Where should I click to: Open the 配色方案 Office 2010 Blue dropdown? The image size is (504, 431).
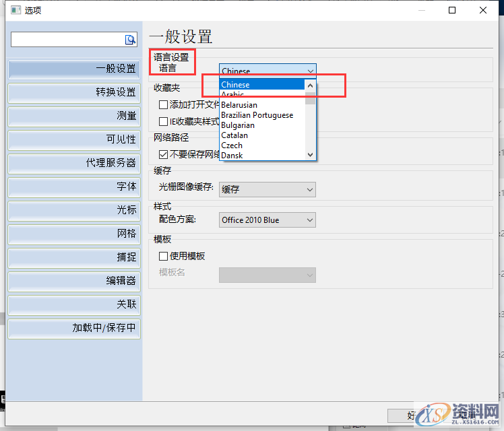tap(267, 220)
